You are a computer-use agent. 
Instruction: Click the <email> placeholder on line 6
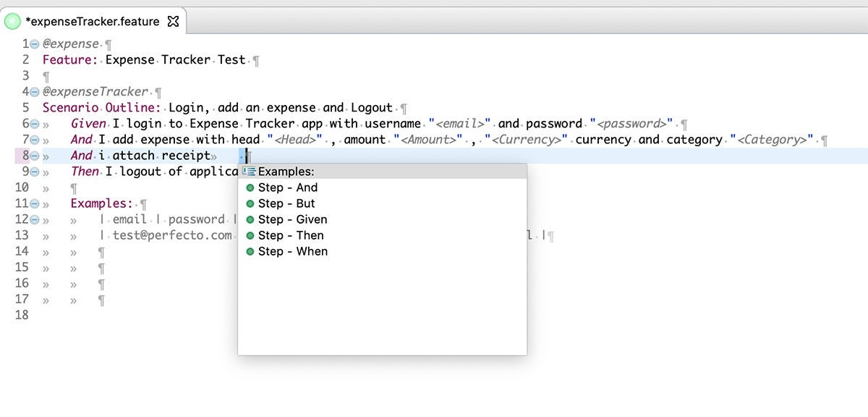[x=460, y=124]
